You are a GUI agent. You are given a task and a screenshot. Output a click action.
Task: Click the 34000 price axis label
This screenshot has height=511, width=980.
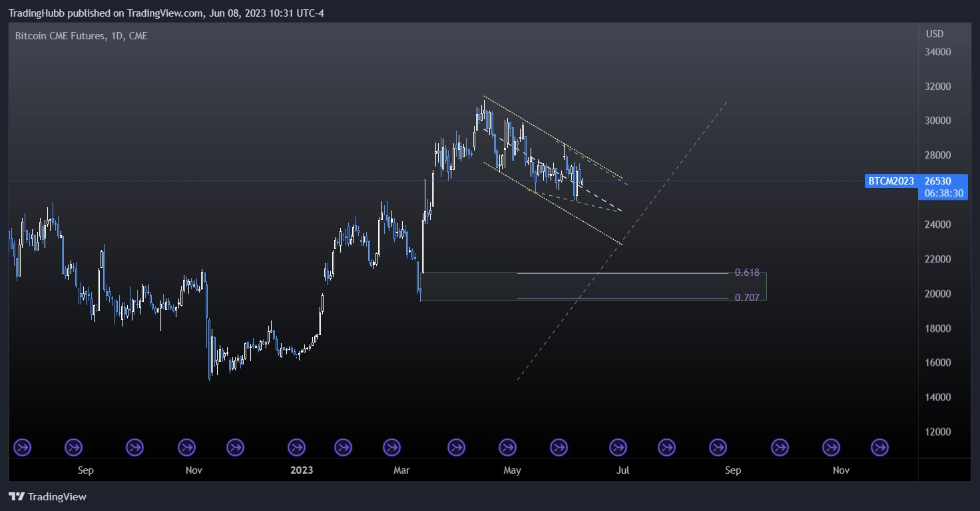tap(937, 52)
